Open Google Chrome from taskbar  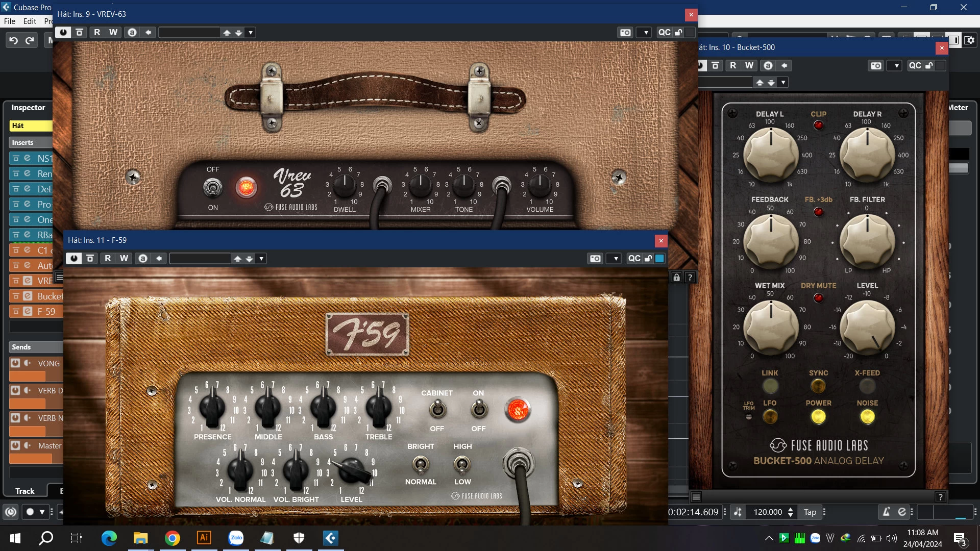coord(173,538)
